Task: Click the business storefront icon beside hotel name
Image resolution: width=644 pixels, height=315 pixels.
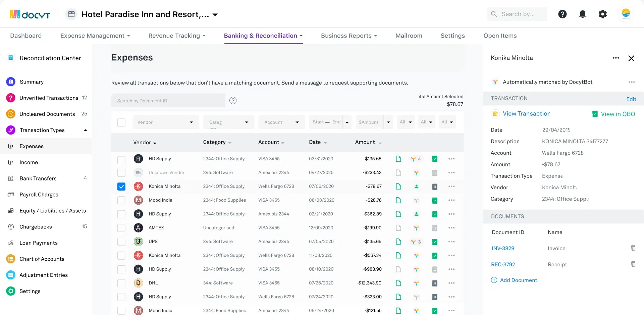Action: click(x=71, y=14)
